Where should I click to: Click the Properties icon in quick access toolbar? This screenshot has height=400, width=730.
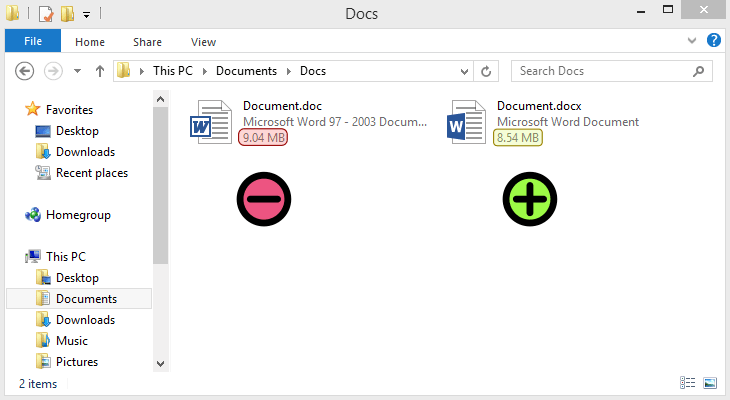click(x=46, y=15)
